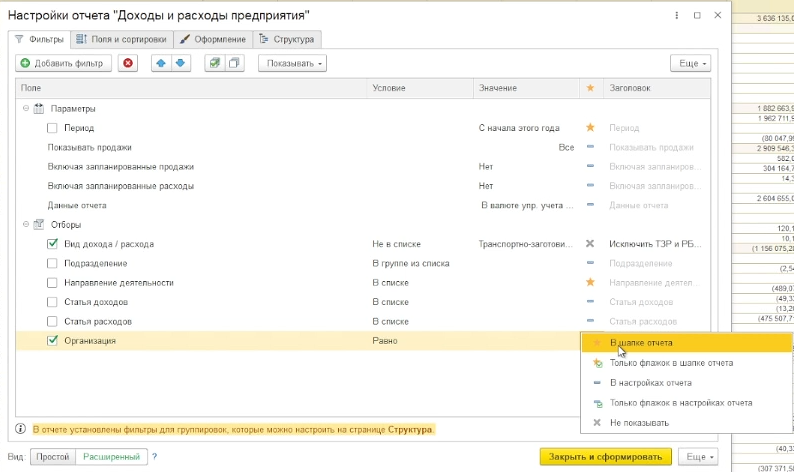
Task: Uncheck the Вид дохода / расхода checkbox
Action: tap(52, 244)
